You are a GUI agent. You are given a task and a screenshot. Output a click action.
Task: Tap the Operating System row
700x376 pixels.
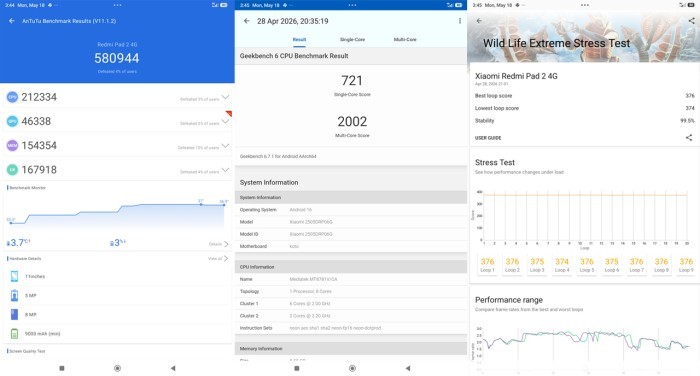point(351,209)
